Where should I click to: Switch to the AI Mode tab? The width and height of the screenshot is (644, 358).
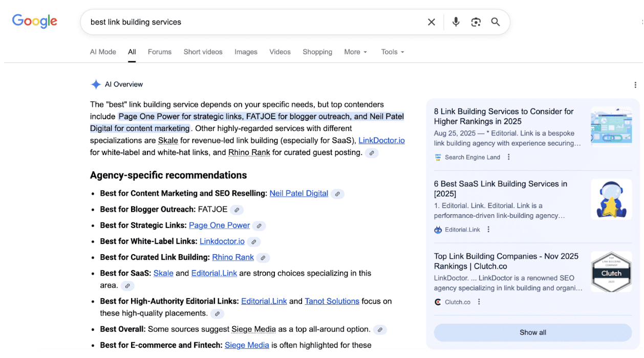(103, 52)
